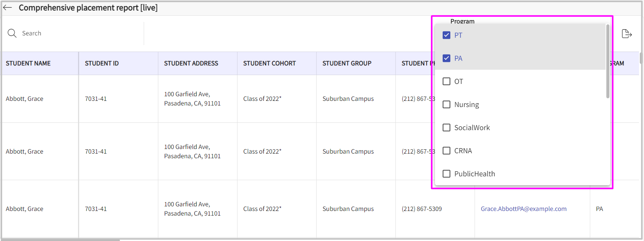Enable the Nursing program checkbox
644x241 pixels.
coord(446,105)
